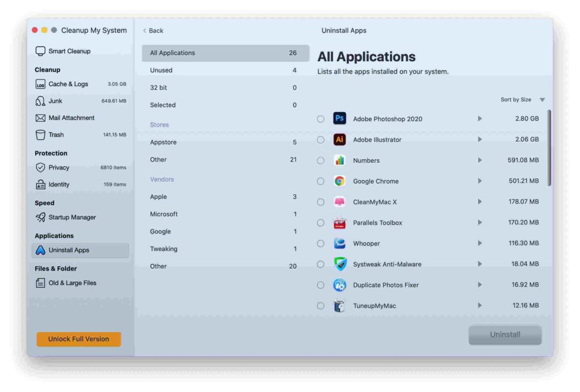The height and width of the screenshot is (392, 580).
Task: Select the Systweak Anti-Malware radio button
Action: point(321,264)
